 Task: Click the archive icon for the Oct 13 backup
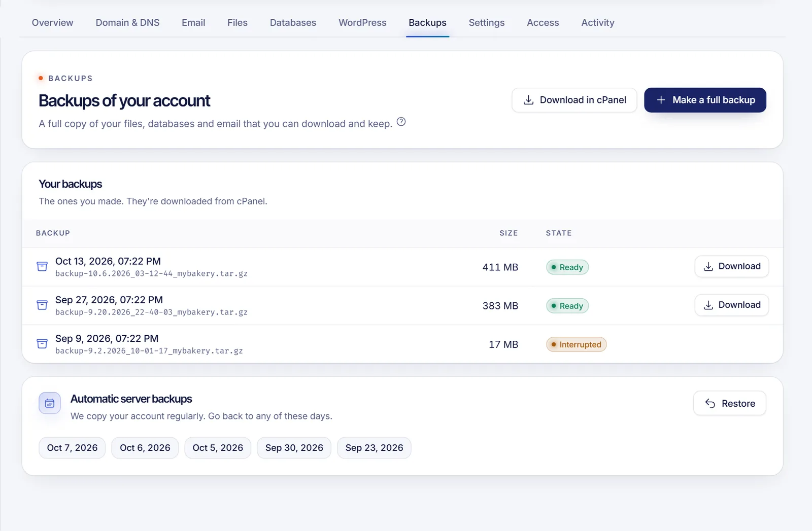click(42, 266)
